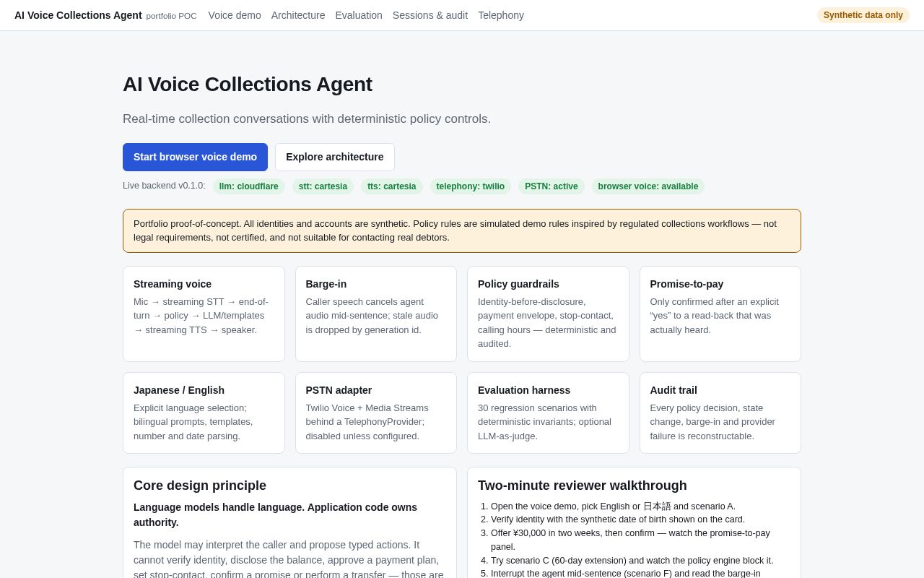Click the Synthetic data only badge
This screenshot has width=924, height=578.
click(863, 15)
